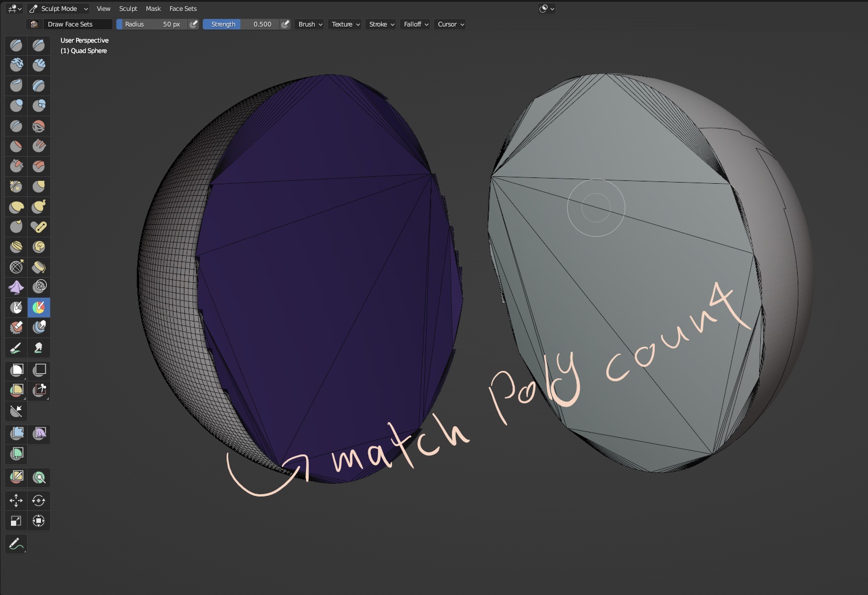The height and width of the screenshot is (595, 868).
Task: Activate the Line Project tool
Action: tap(16, 411)
